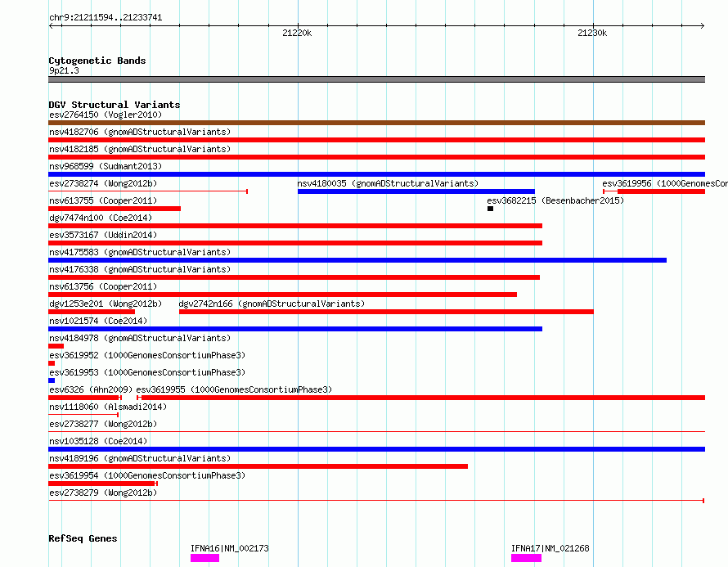The height and width of the screenshot is (567, 728).
Task: Open esv6326 (Ahn2009) label
Action: click(x=91, y=389)
